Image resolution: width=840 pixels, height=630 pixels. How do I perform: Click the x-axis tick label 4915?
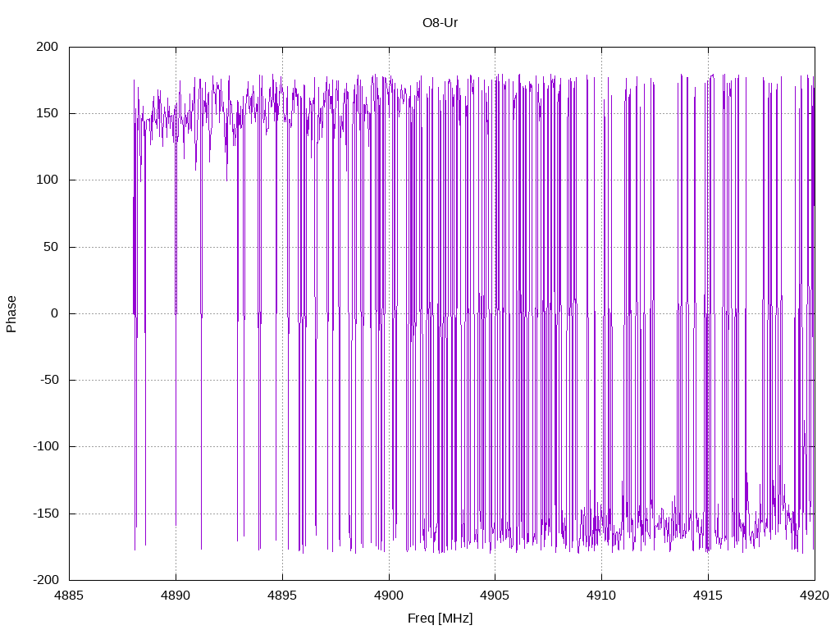tap(708, 596)
